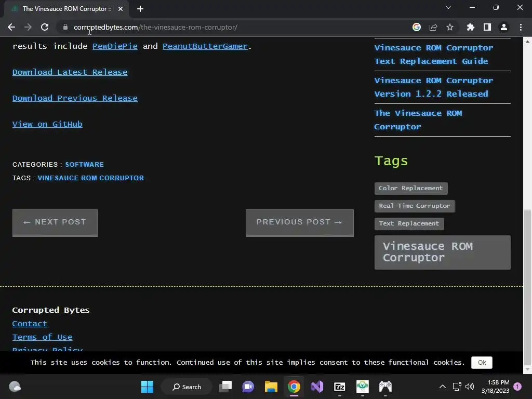This screenshot has height=399, width=532.
Task: Open The Vinesauce ROM Corruptor sidebar link
Action: [418, 120]
